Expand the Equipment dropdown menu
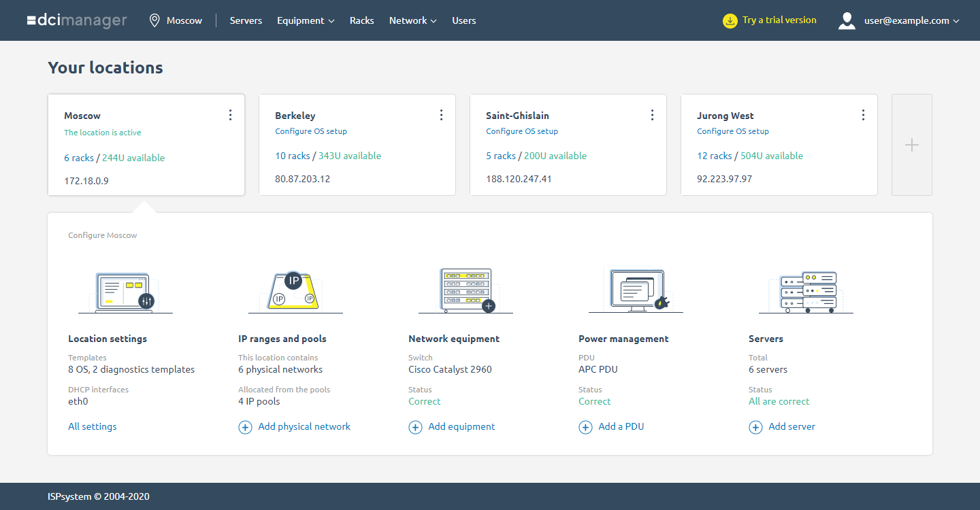The image size is (980, 510). point(306,20)
